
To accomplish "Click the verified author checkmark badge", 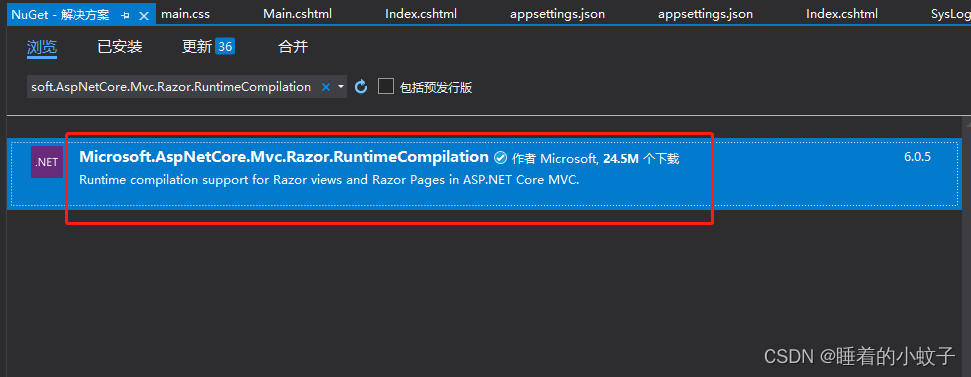I will pos(500,158).
